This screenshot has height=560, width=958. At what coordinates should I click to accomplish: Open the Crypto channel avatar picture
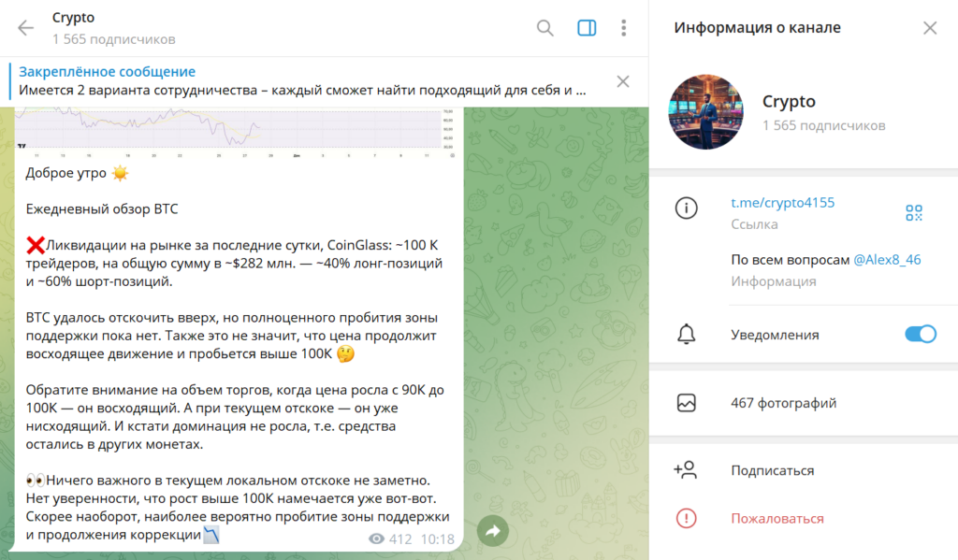pos(705,112)
